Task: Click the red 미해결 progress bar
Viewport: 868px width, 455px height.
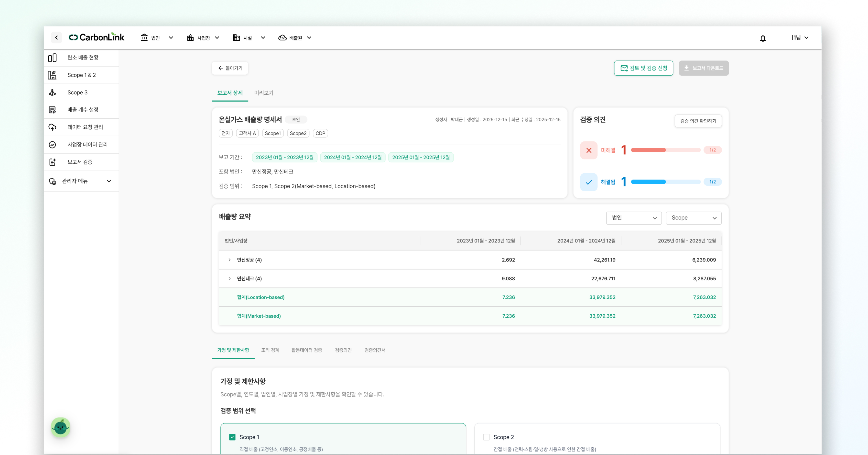Action: [665, 150]
